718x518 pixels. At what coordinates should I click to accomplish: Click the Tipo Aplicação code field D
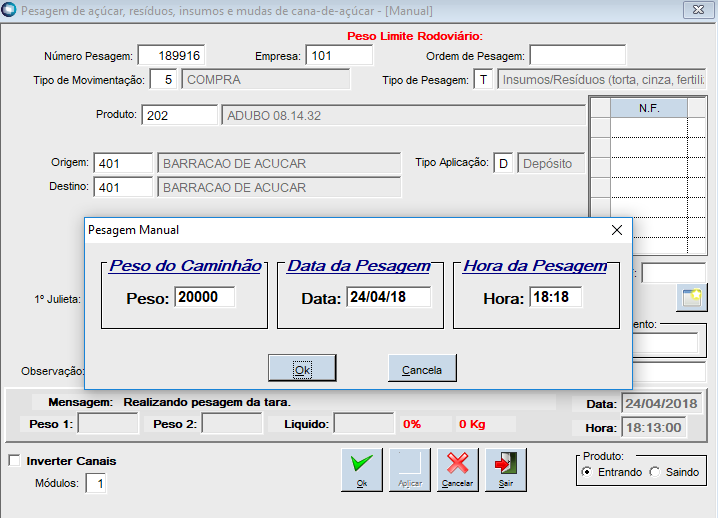click(x=503, y=163)
